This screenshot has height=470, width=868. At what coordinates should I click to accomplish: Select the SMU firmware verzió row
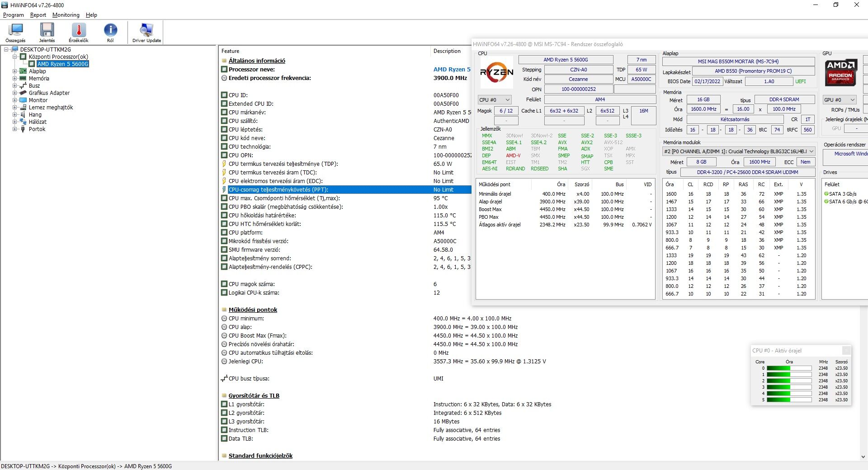(345, 249)
